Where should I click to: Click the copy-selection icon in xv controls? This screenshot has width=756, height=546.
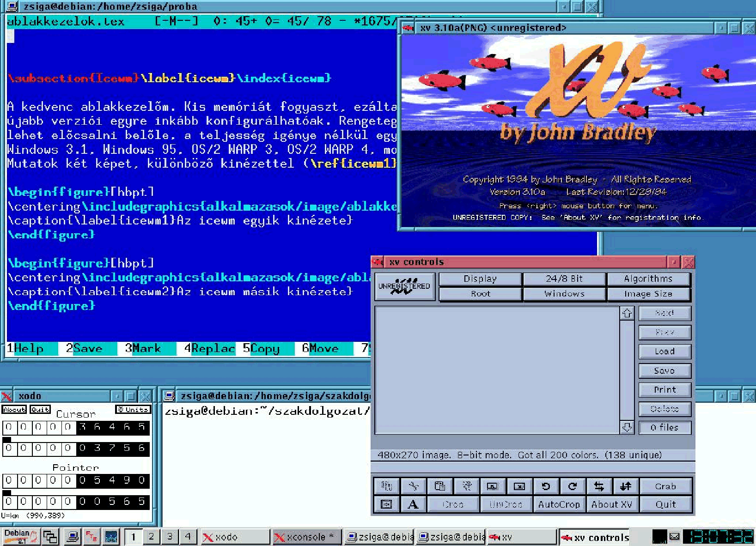386,486
